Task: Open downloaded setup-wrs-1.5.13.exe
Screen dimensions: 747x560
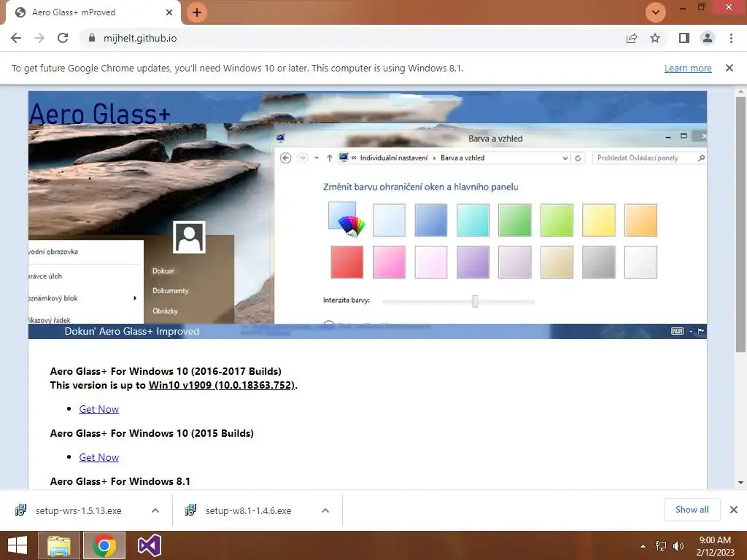Action: click(x=79, y=510)
